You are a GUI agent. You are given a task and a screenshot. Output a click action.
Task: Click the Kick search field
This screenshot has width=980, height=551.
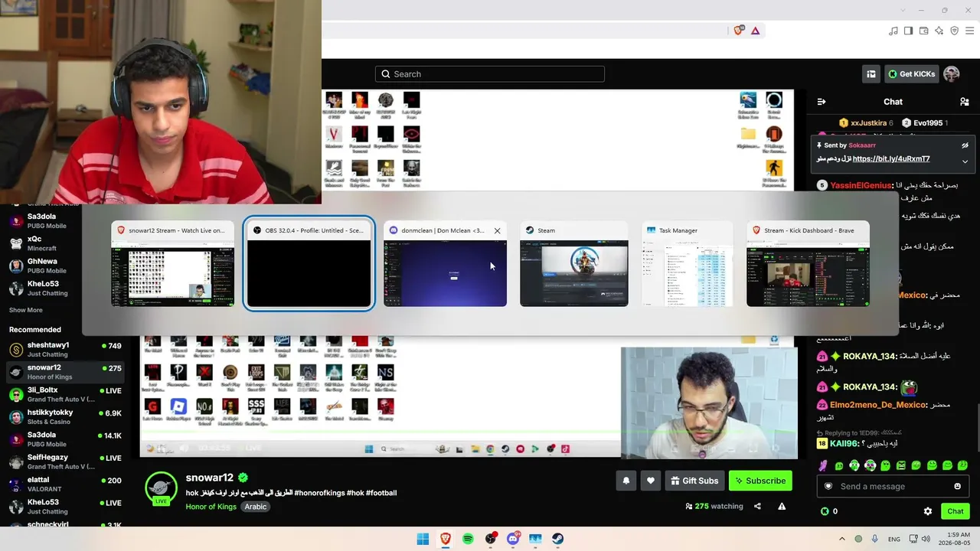490,74
